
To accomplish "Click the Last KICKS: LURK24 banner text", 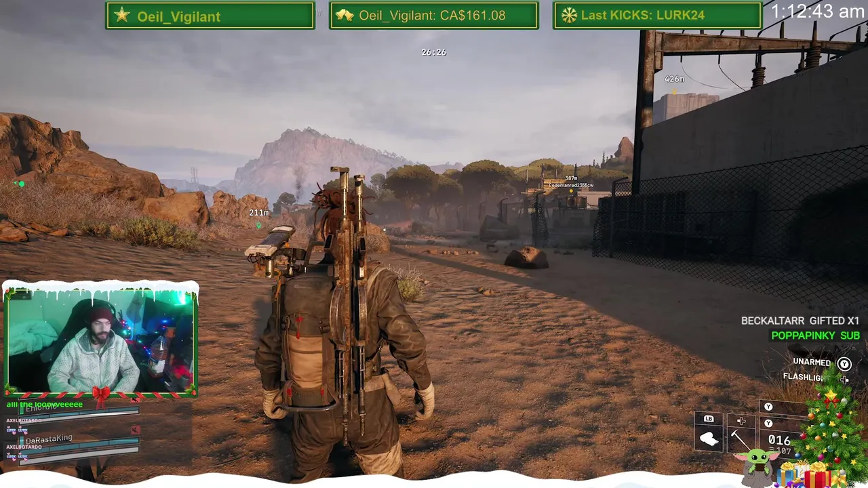I will pyautogui.click(x=644, y=15).
